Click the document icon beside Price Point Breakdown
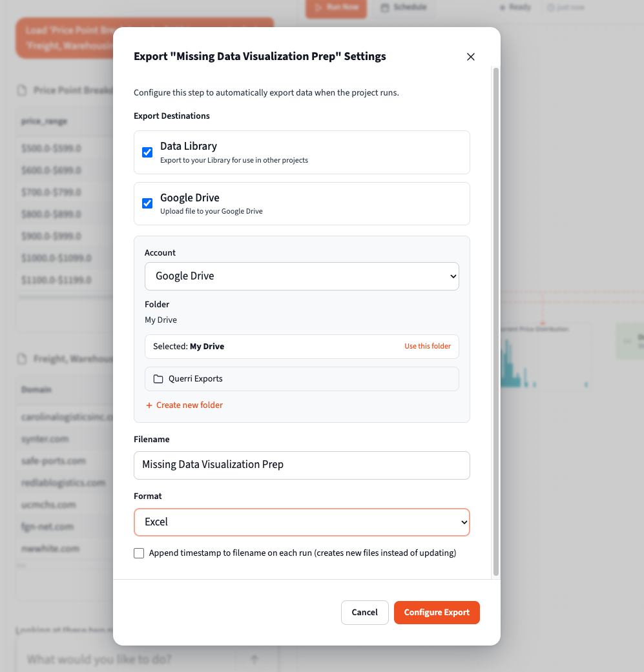This screenshot has width=644, height=672. pos(23,90)
